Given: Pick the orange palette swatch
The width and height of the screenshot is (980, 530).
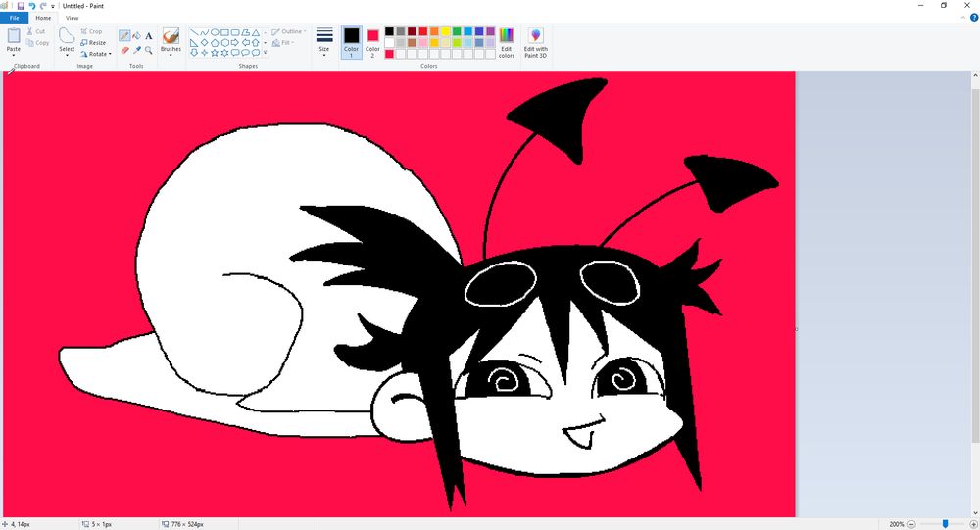Looking at the screenshot, I should (x=434, y=32).
